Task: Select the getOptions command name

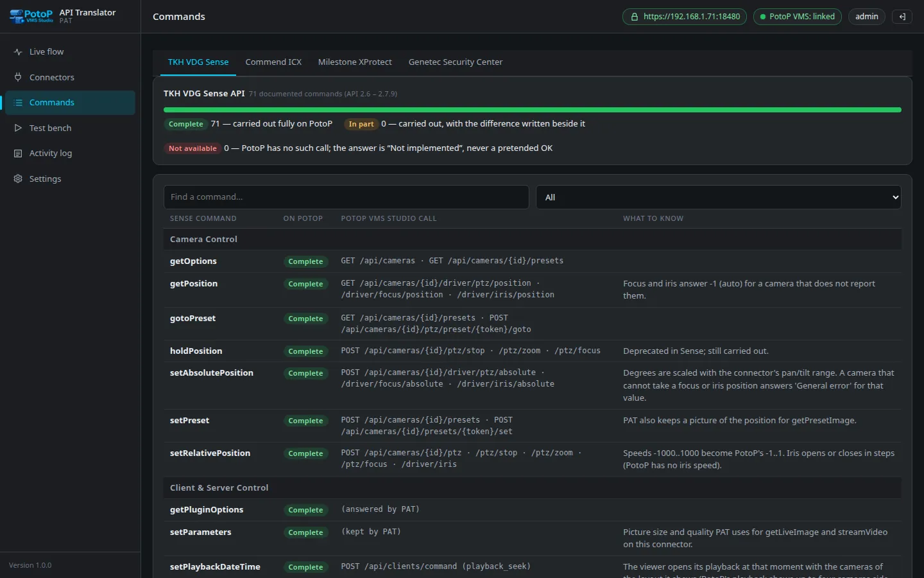Action: pos(193,261)
